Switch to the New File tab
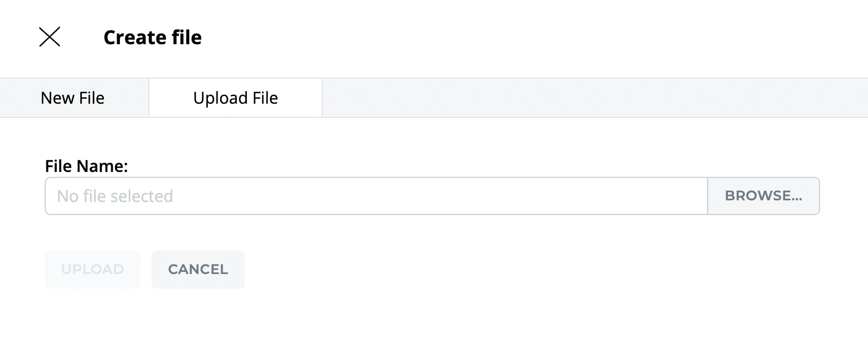Screen dimensions: 868x345 (x=73, y=98)
